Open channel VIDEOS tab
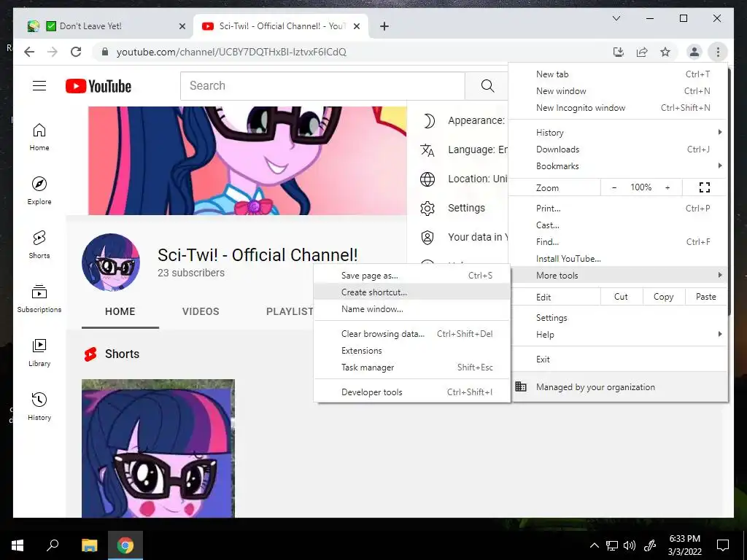This screenshot has height=560, width=747. (201, 311)
